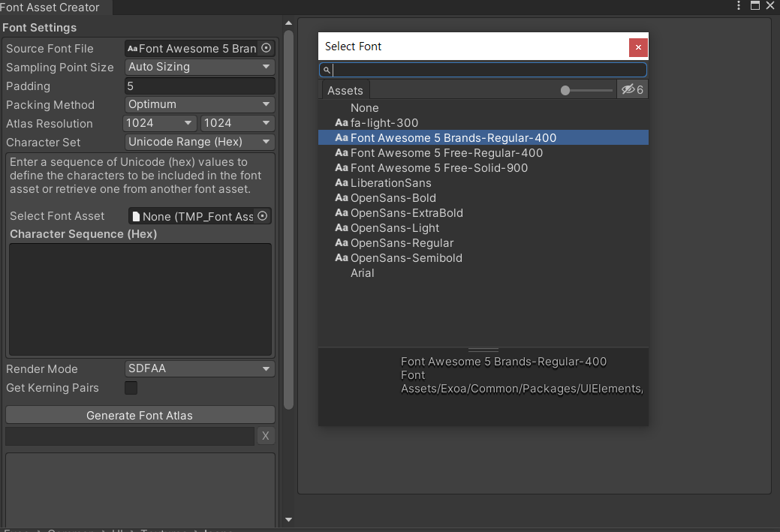The height and width of the screenshot is (532, 780).
Task: Open Character Set dropdown
Action: click(x=200, y=142)
